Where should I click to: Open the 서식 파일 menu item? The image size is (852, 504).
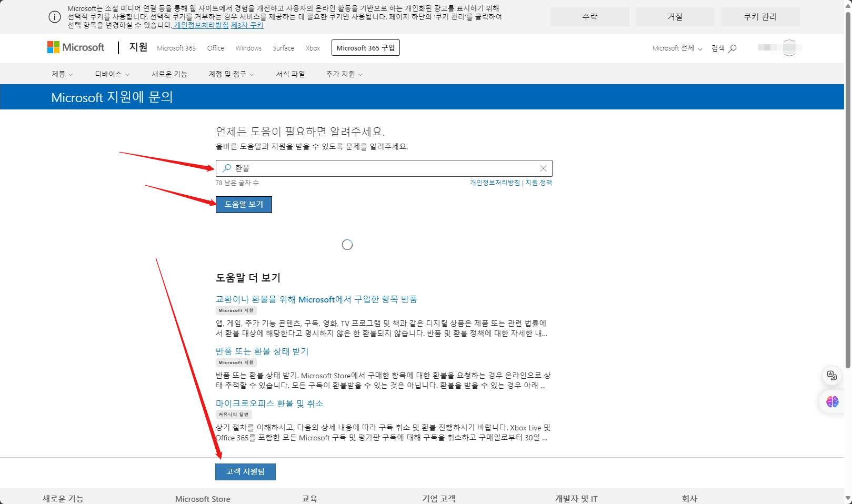(290, 74)
